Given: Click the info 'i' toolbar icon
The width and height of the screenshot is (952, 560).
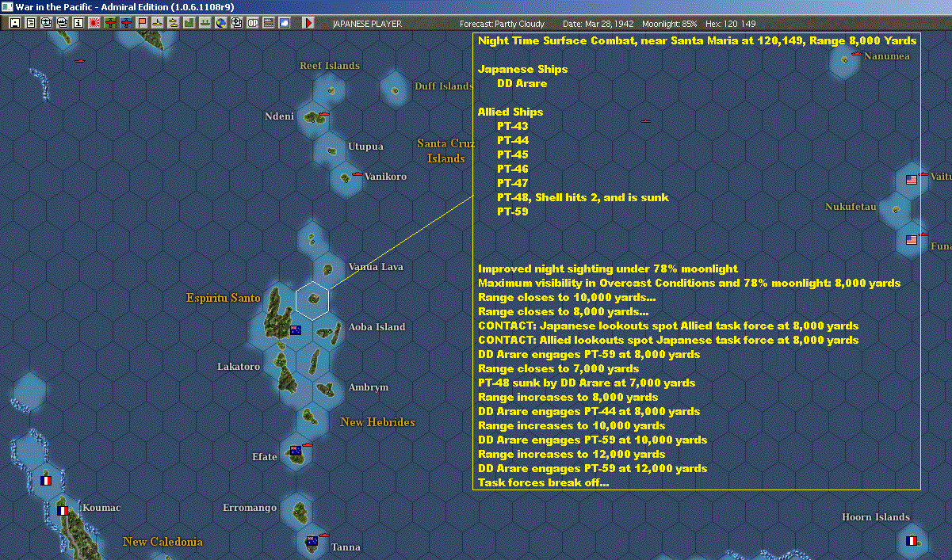Looking at the screenshot, I should tap(78, 24).
